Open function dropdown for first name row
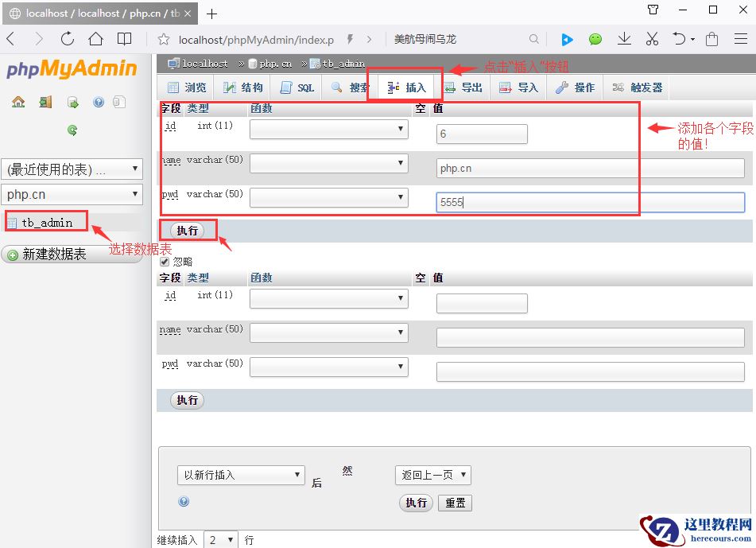The image size is (756, 548). point(329,163)
